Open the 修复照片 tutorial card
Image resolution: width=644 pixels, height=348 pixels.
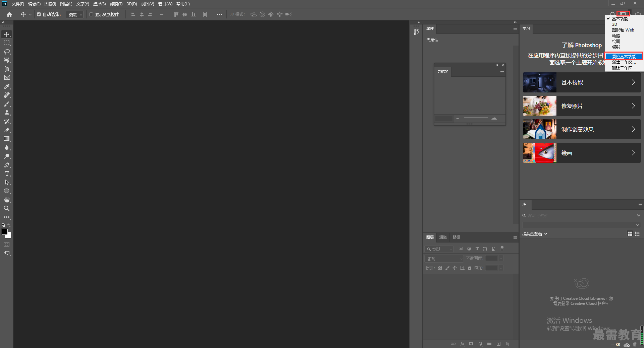click(582, 106)
